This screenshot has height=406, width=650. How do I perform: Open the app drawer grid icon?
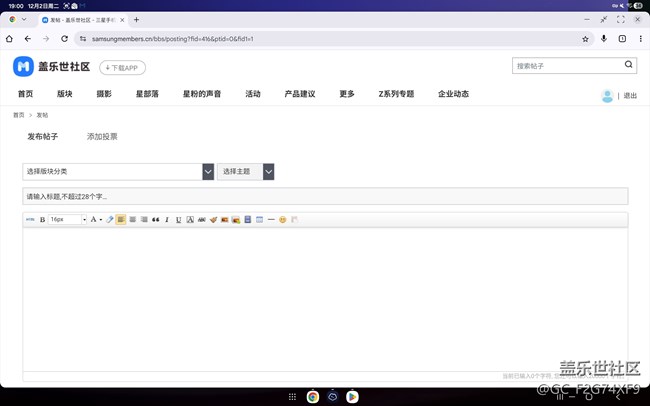click(292, 397)
